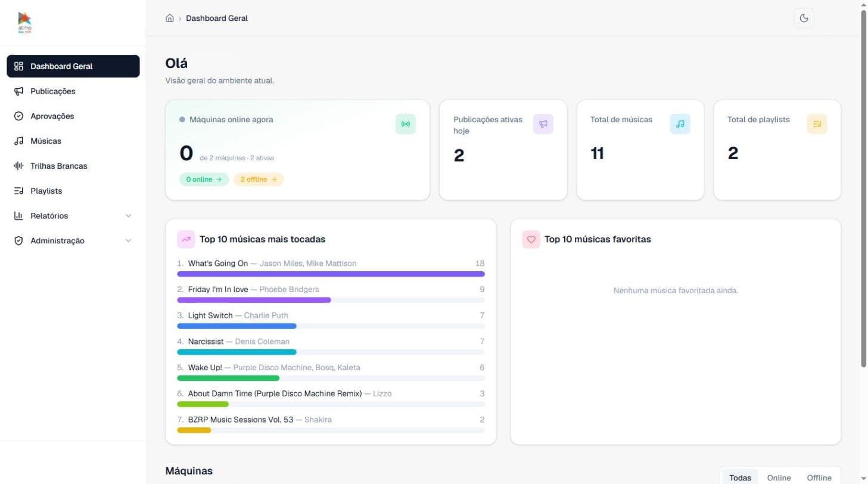Click the Dashboard Geral grid icon

click(x=18, y=66)
